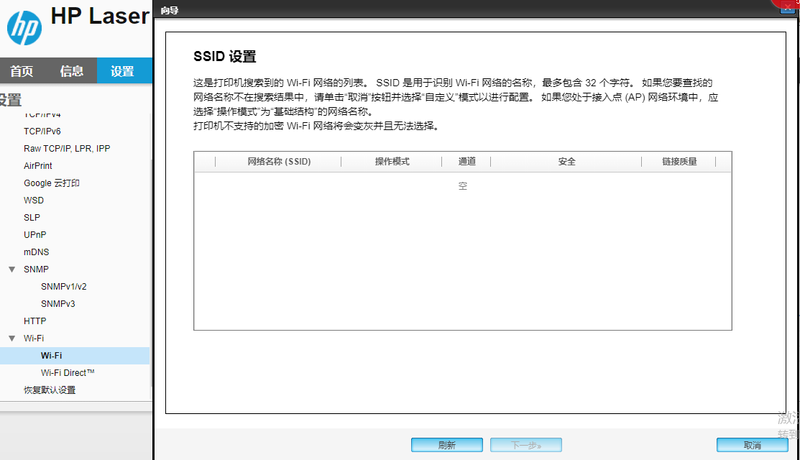
Task: Open TCP/IPv6 settings in sidebar
Action: (42, 131)
